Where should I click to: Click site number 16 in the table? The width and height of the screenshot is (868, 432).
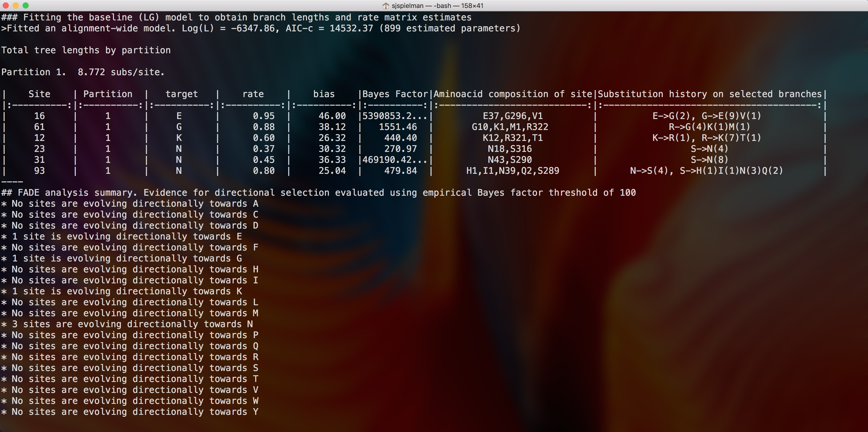(39, 116)
